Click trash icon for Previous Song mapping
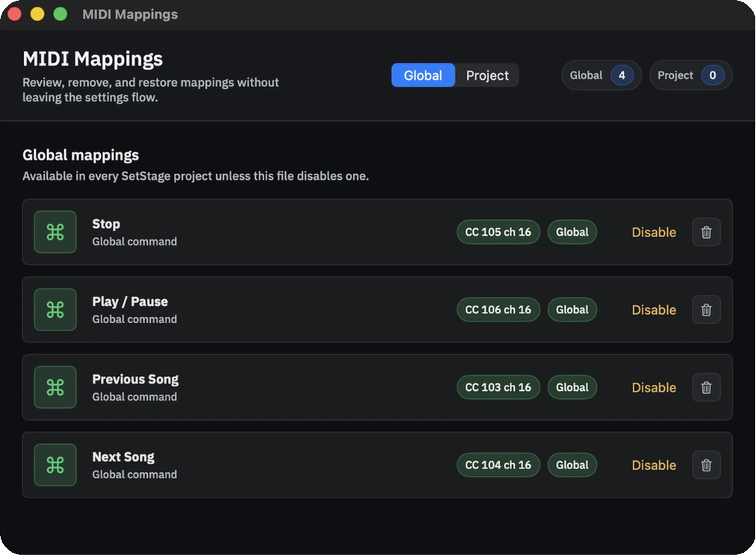Screen dimensions: 756x555 click(x=706, y=387)
